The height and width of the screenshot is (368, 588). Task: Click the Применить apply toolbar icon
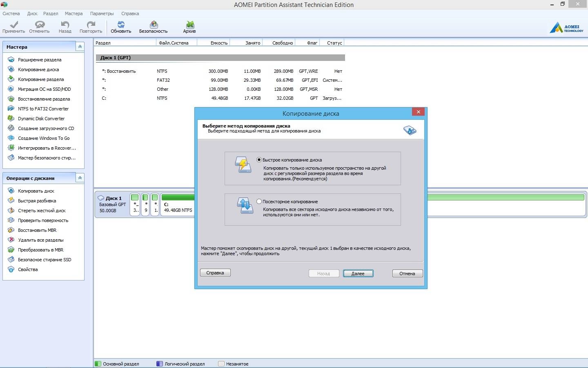13,25
